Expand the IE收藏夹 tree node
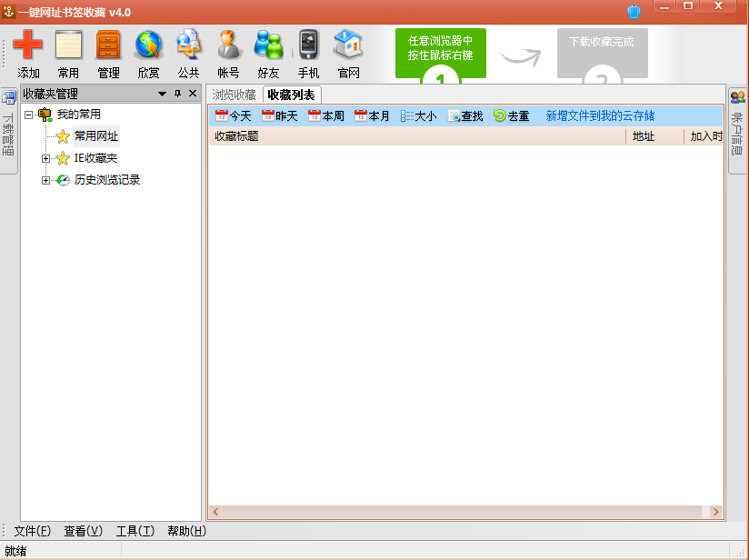 tap(46, 158)
